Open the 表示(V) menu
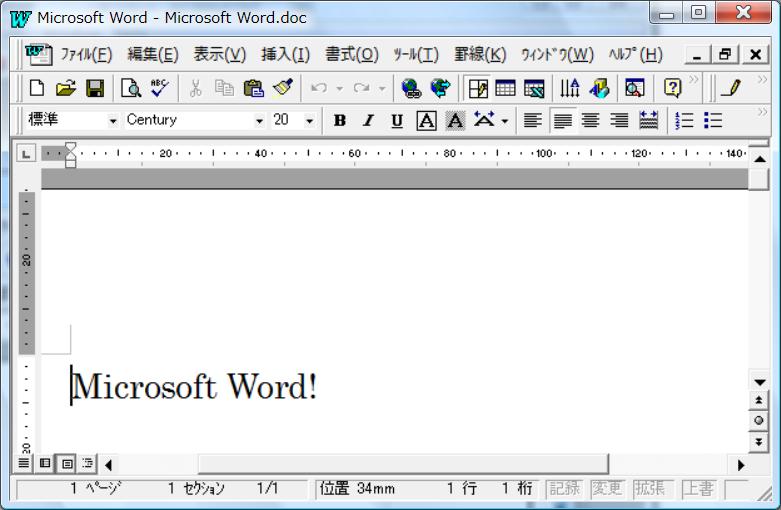Image resolution: width=781 pixels, height=510 pixels. coord(220,54)
